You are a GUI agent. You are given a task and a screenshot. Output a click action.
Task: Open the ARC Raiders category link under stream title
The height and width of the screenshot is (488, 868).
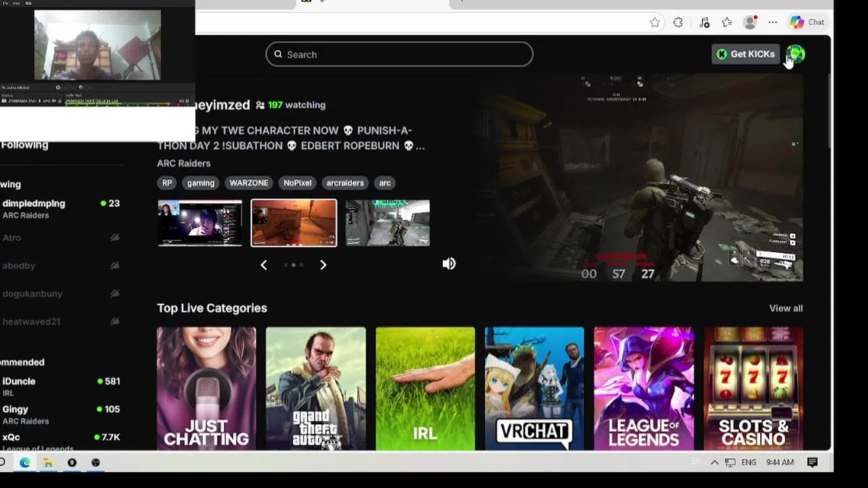(x=184, y=163)
